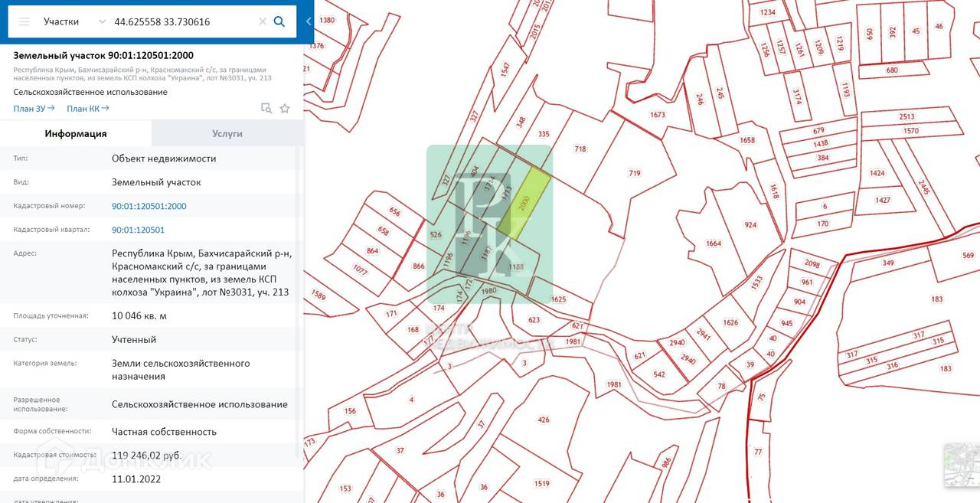The height and width of the screenshot is (503, 980).
Task: Open cadastral quarter link 90:01:120501
Action: click(x=138, y=230)
